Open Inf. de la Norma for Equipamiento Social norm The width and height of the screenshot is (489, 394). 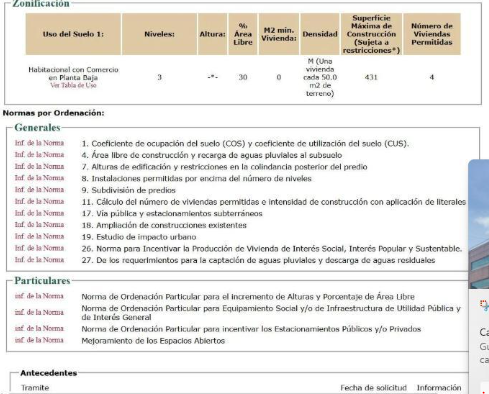point(39,312)
